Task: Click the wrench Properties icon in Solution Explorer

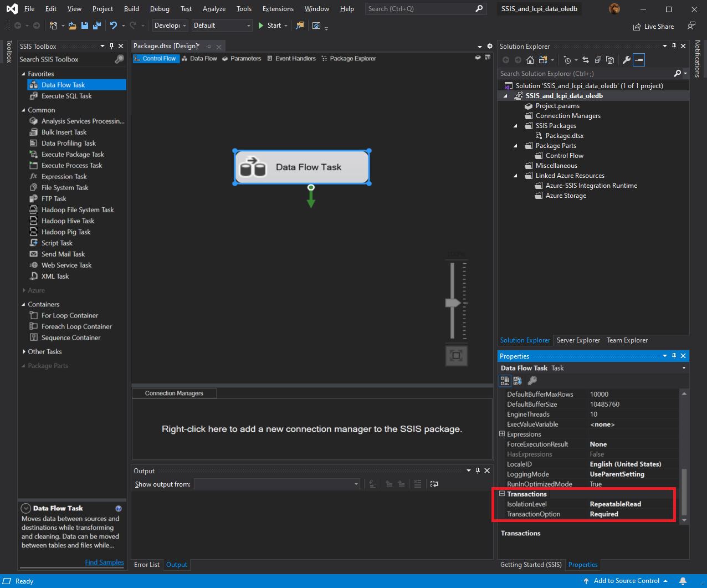Action: click(x=627, y=60)
